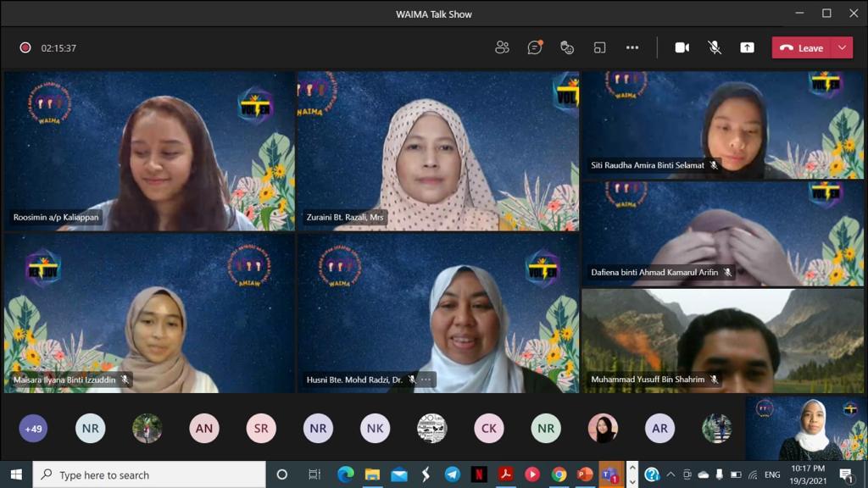Show the +49 additional participants
This screenshot has width=868, height=488.
[33, 429]
